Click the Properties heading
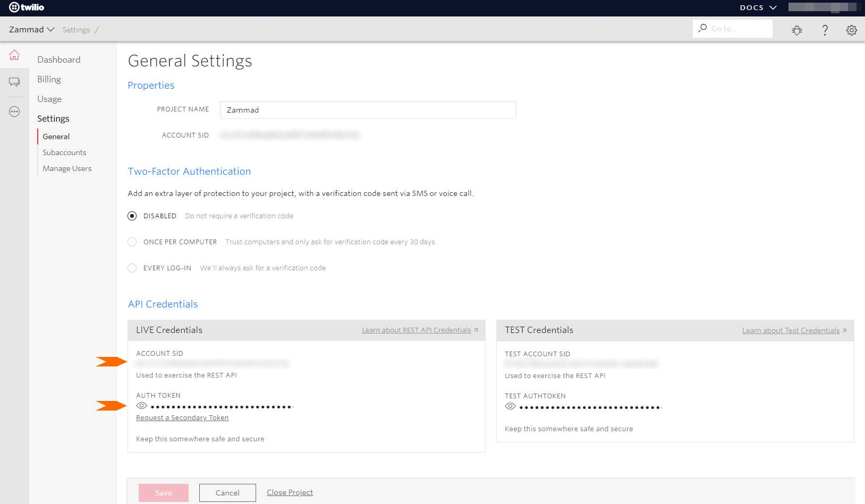Screen dimensions: 865x504 (x=151, y=86)
